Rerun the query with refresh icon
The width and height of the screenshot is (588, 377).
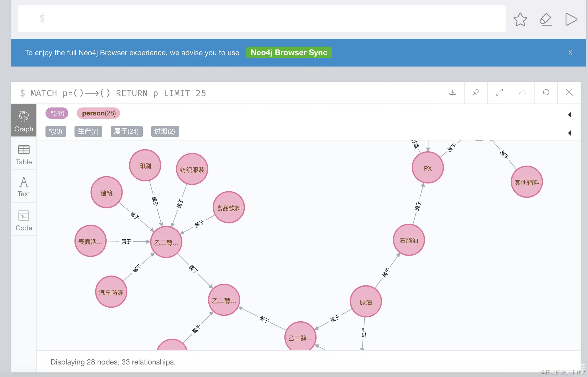pyautogui.click(x=546, y=92)
